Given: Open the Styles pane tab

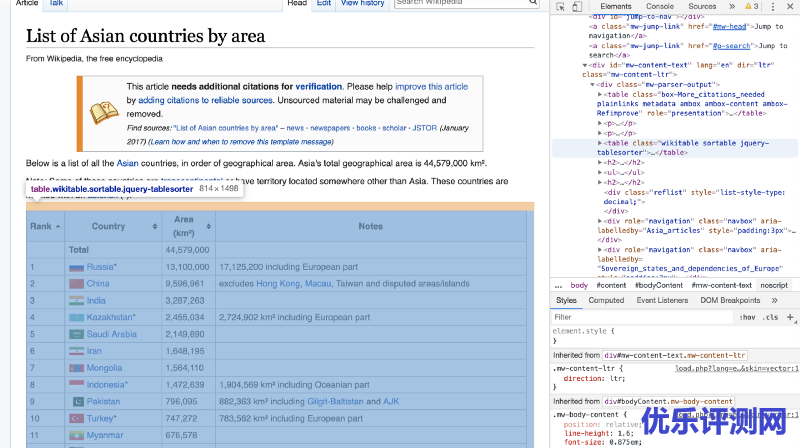Looking at the screenshot, I should (566, 301).
